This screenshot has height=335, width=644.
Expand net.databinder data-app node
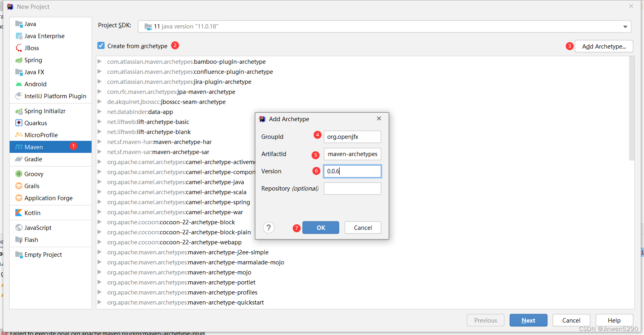point(100,112)
